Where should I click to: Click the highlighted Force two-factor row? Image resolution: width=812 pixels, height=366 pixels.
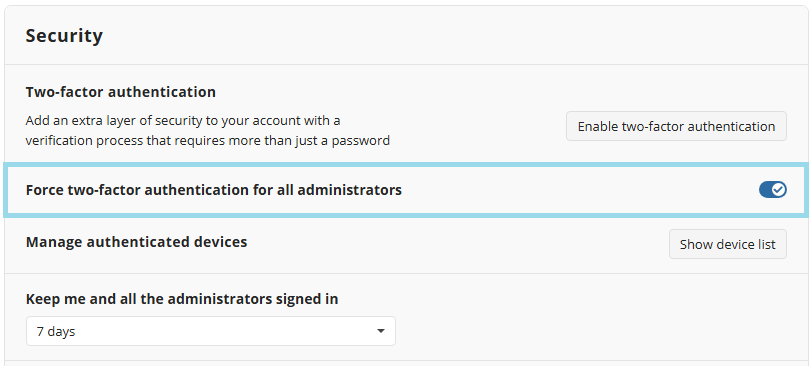(406, 189)
